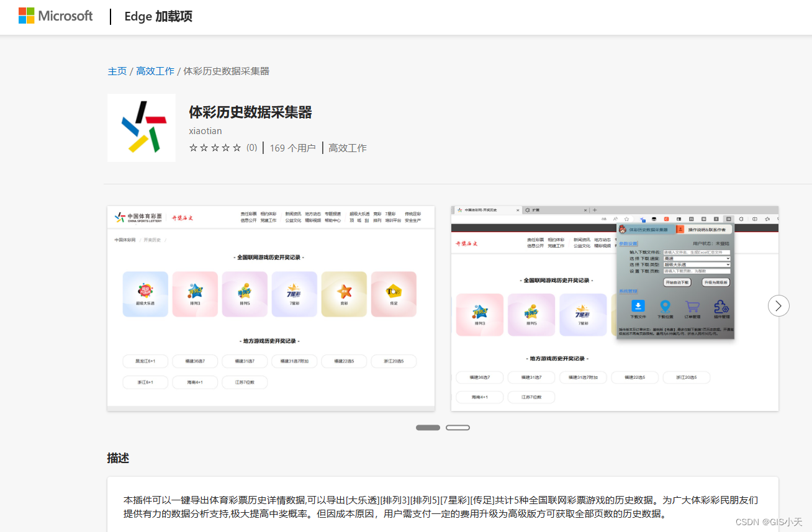Open the first screenshot of lottery history page

271,308
